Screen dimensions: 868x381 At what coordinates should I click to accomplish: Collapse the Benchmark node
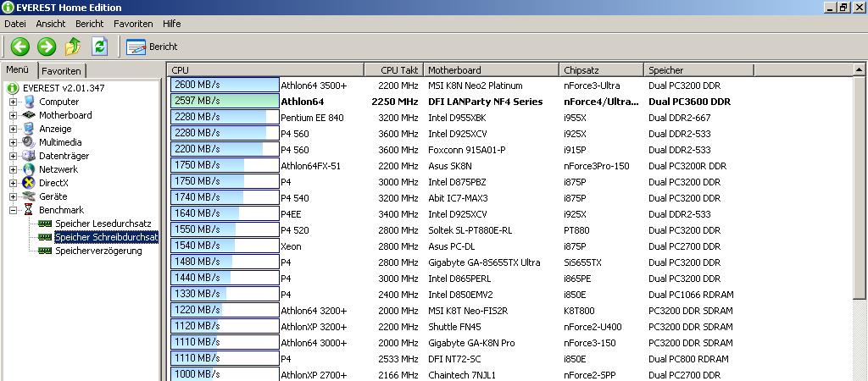[13, 210]
